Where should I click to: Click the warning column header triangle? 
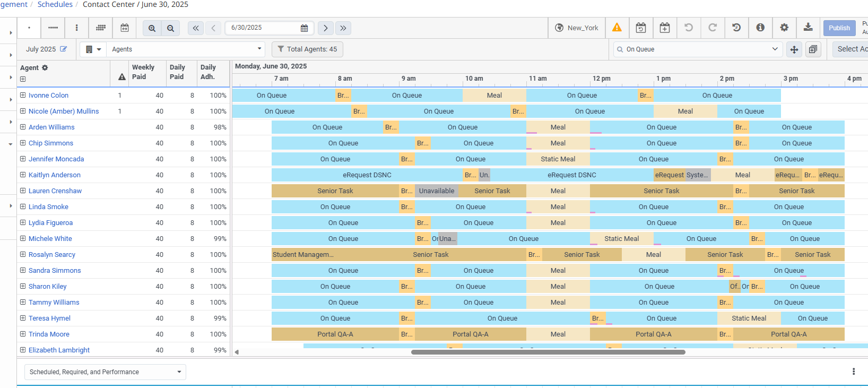122,77
